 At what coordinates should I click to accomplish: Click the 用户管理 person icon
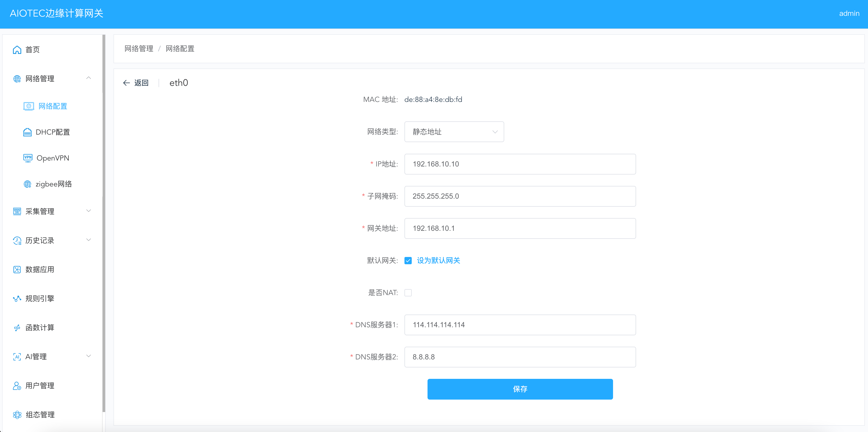click(x=17, y=386)
